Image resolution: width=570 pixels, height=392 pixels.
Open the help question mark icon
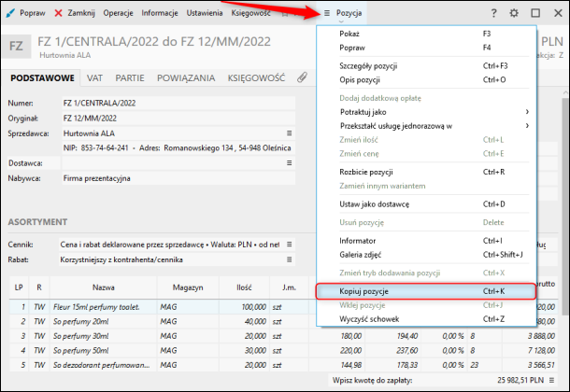(x=493, y=13)
